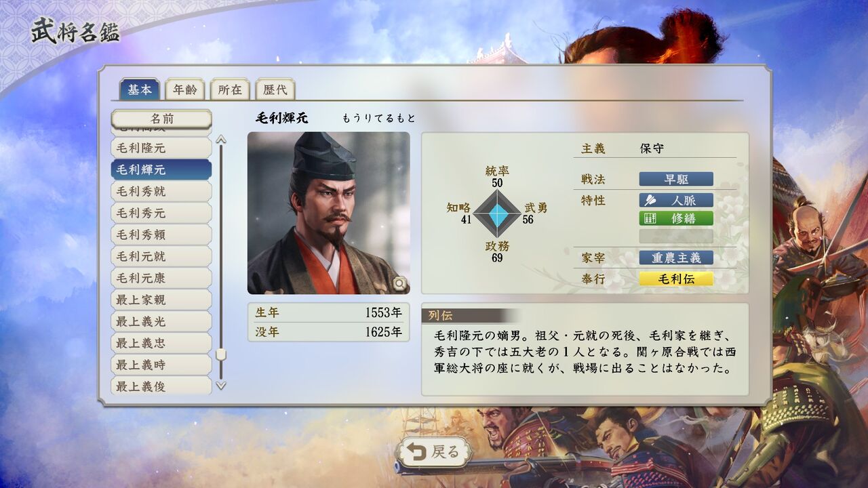
Task: Select 毛利秀就 from the list
Action: pos(161,191)
